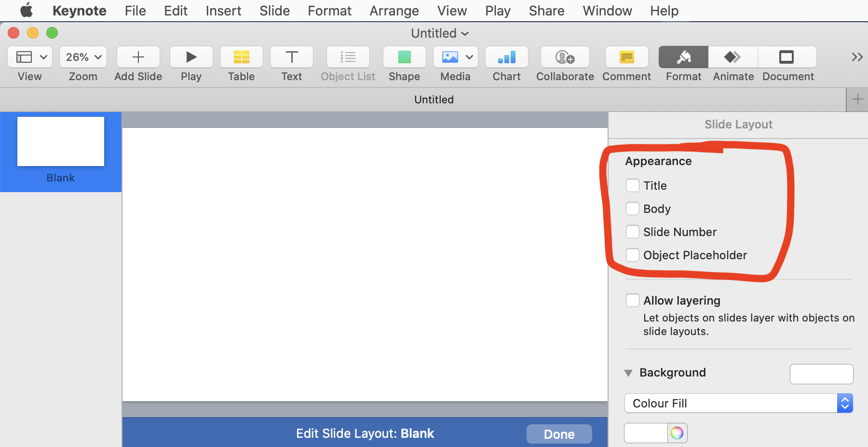Open the Zoom 26% dropdown
The image size is (868, 447).
click(x=83, y=57)
